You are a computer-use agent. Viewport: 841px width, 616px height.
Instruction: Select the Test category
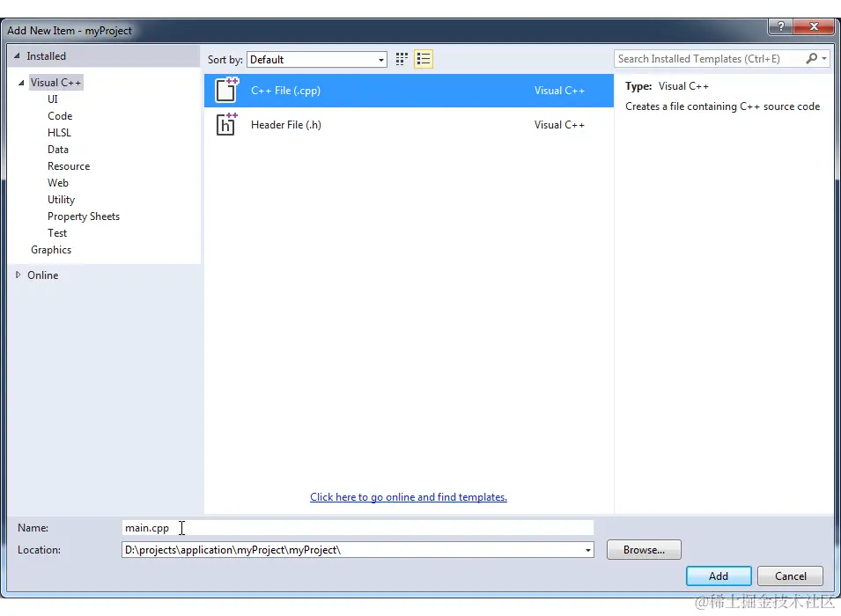click(57, 233)
